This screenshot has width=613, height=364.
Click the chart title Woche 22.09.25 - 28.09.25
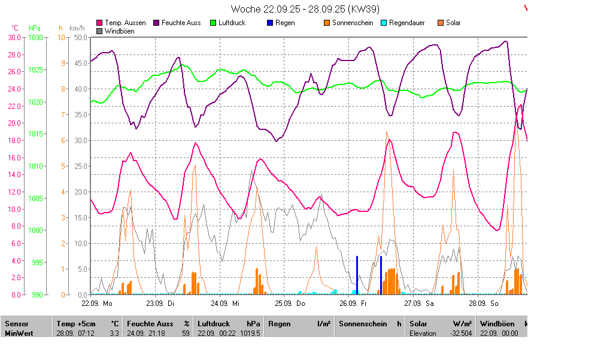tap(305, 9)
